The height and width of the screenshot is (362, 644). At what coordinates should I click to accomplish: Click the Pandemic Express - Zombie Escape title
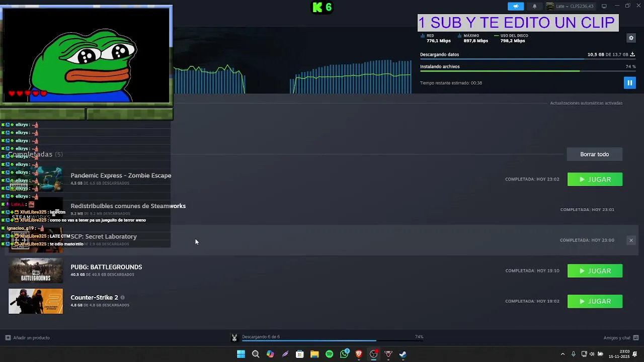(121, 175)
